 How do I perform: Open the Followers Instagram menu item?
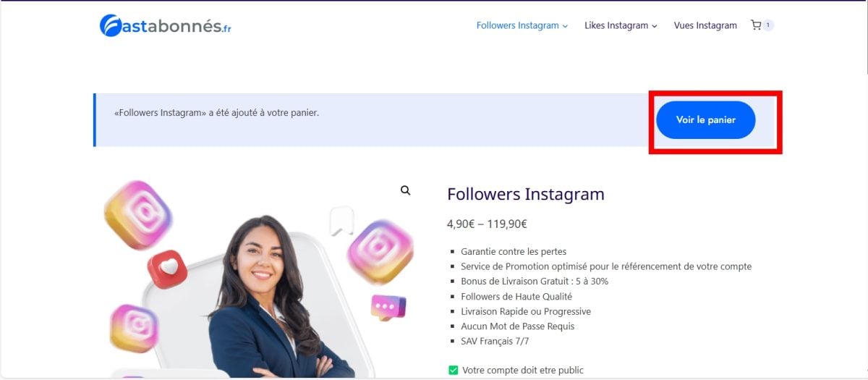click(517, 25)
